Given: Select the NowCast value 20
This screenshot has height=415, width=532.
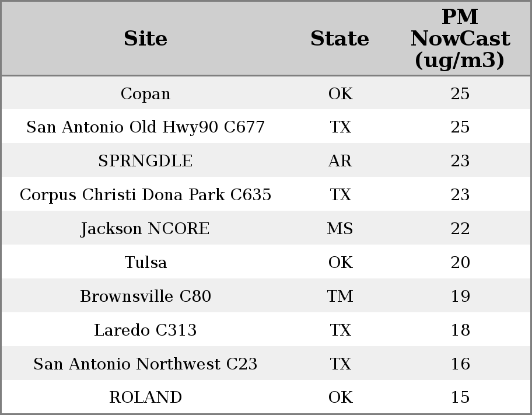Looking at the screenshot, I should coord(460,263).
